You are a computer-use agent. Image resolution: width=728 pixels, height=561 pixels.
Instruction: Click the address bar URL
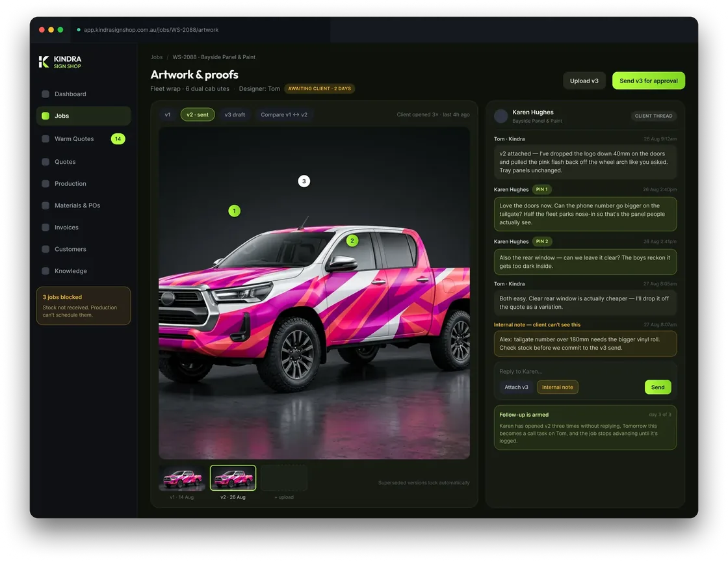[x=151, y=30]
